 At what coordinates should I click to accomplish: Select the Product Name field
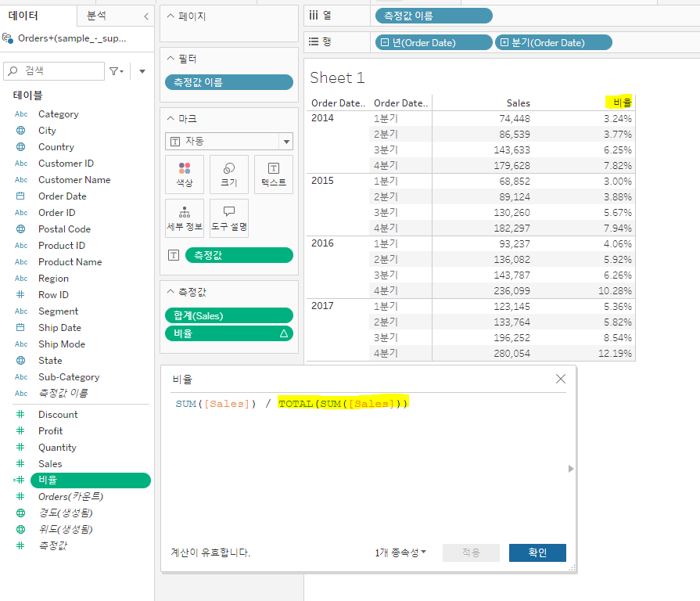point(70,261)
